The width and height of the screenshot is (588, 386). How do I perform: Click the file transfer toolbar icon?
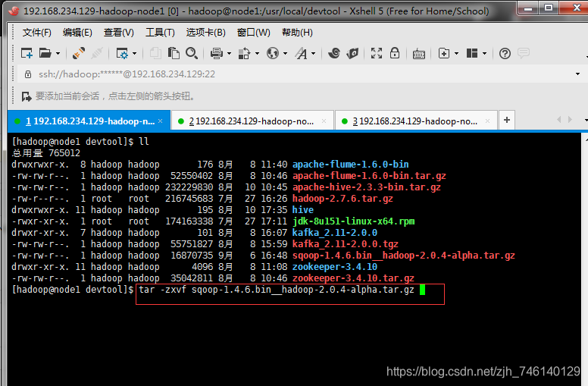click(244, 53)
